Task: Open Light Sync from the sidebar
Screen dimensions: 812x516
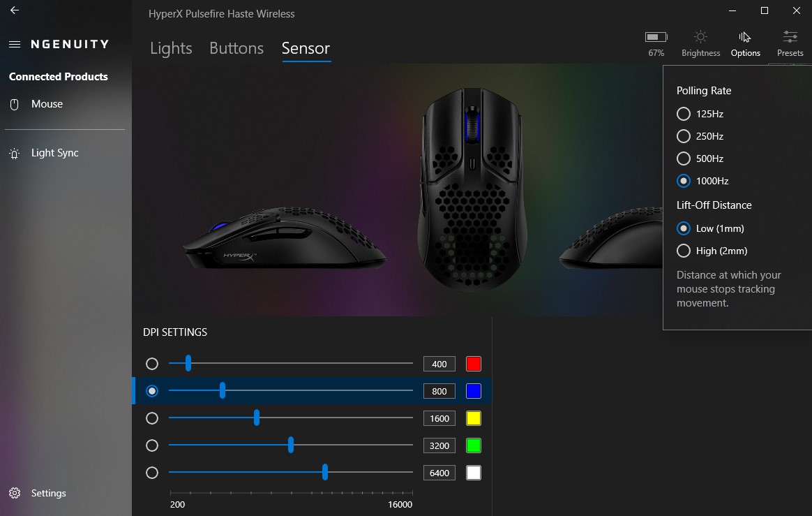Action: click(x=54, y=153)
